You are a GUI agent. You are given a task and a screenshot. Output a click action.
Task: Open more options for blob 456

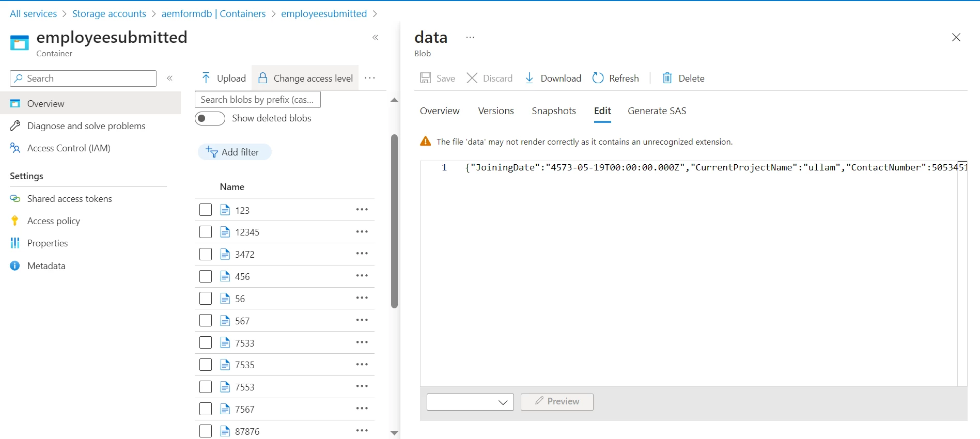[x=362, y=276]
